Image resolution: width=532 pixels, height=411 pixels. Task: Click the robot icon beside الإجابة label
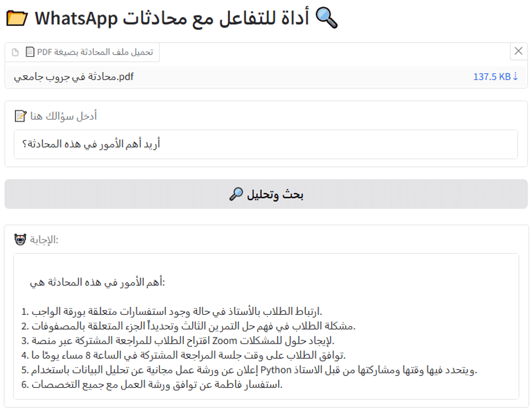(20, 240)
